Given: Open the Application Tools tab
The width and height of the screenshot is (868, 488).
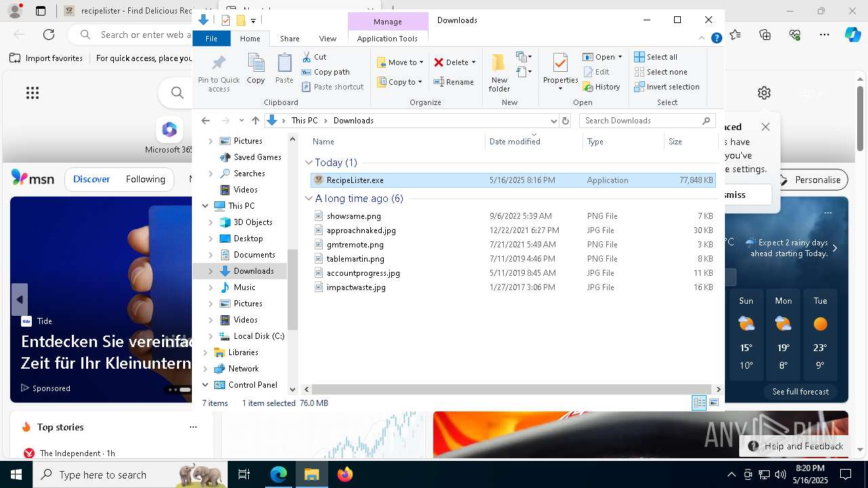Looking at the screenshot, I should tap(387, 39).
